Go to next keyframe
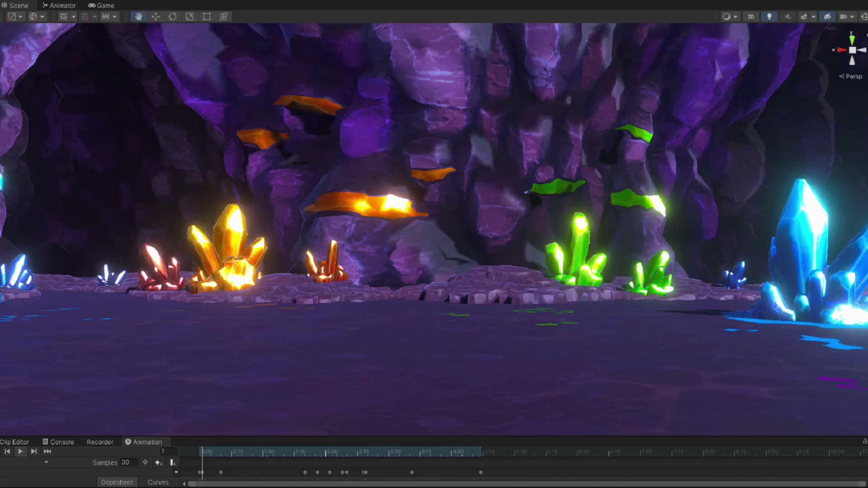868x488 pixels. click(34, 451)
